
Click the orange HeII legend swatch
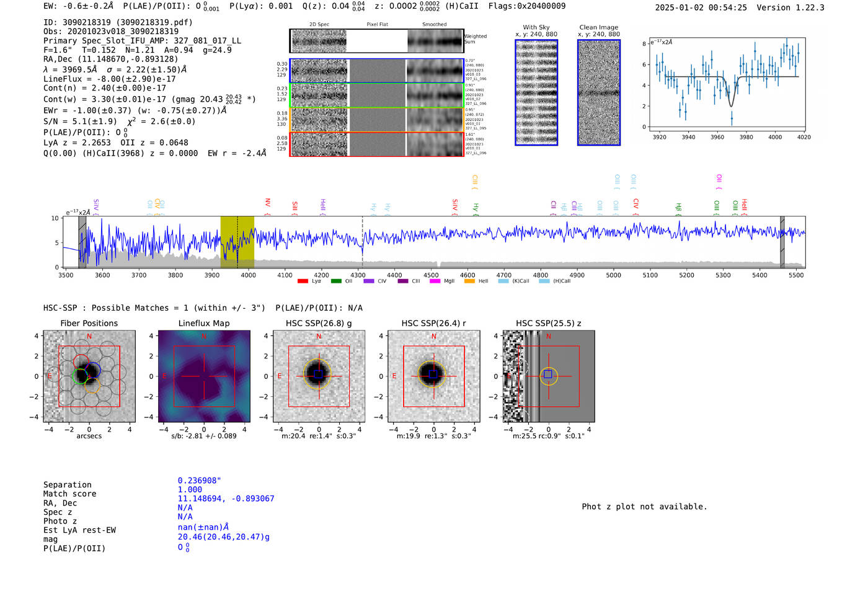pyautogui.click(x=469, y=282)
